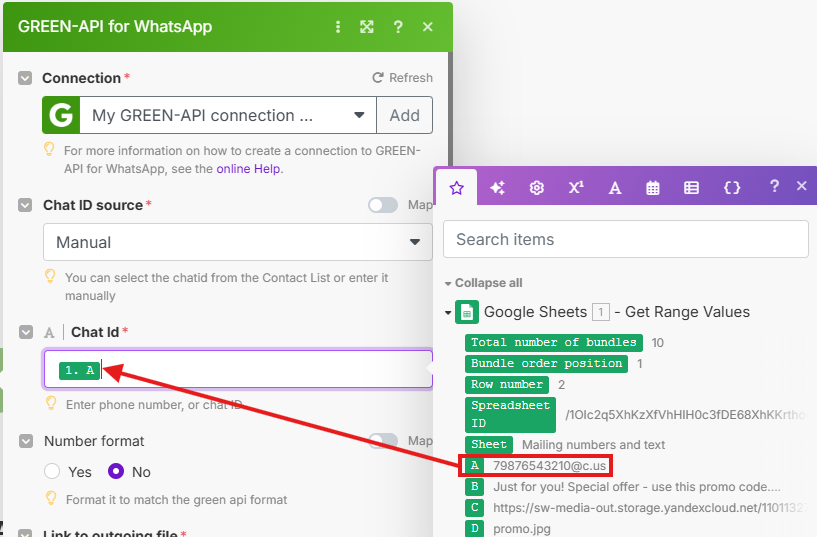This screenshot has height=537, width=817.
Task: Click the Add connection button
Action: (x=404, y=115)
